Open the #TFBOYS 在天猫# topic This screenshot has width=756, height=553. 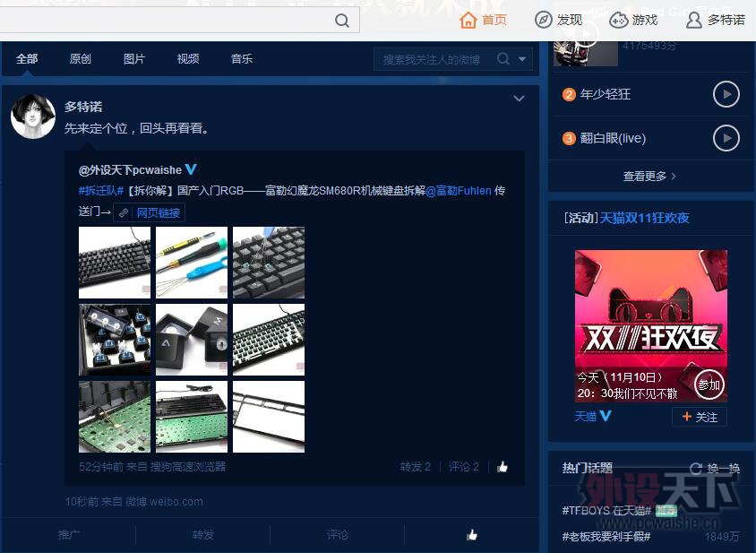tap(606, 510)
